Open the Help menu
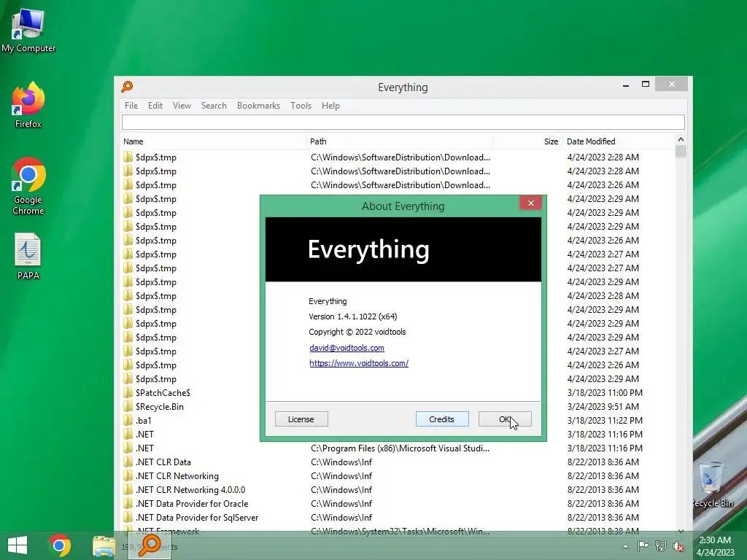The height and width of the screenshot is (560, 747). pyautogui.click(x=330, y=106)
